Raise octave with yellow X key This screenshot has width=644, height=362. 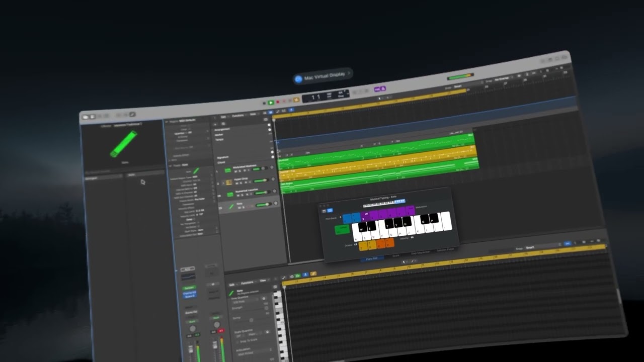[372, 245]
